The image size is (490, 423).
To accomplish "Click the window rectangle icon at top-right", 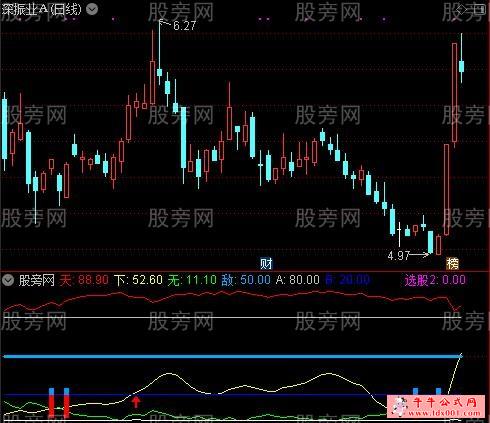I will [x=481, y=10].
